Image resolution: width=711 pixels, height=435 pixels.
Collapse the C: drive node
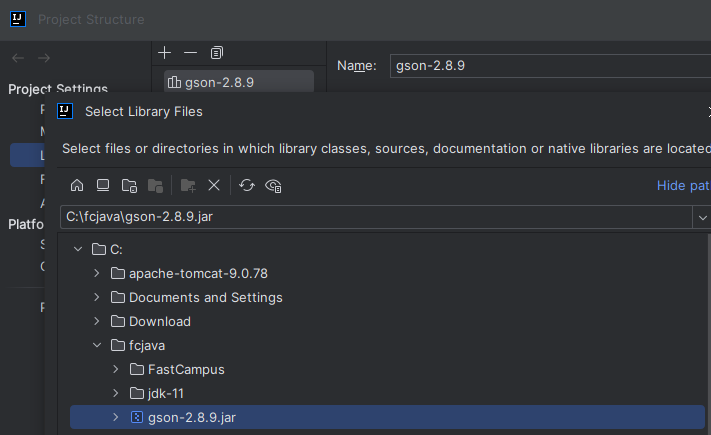click(78, 249)
